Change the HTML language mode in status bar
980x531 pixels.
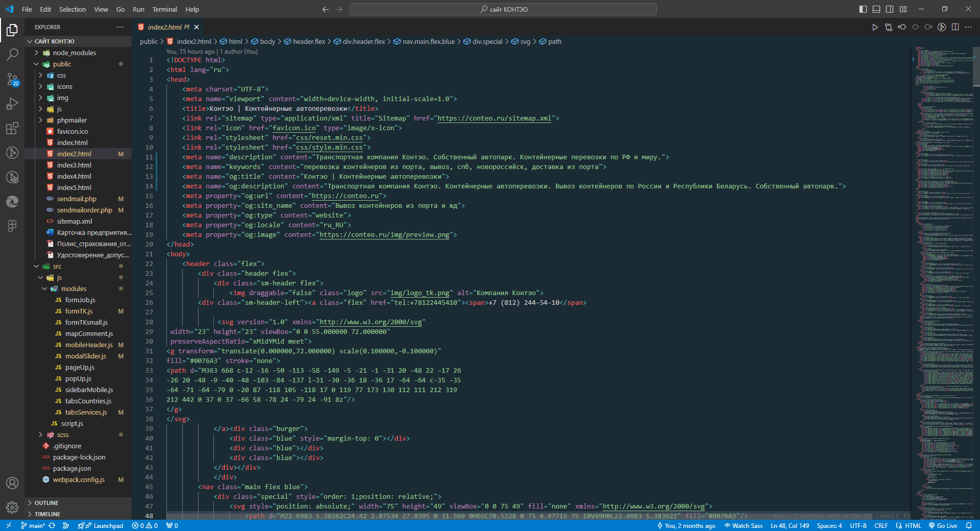(x=913, y=525)
